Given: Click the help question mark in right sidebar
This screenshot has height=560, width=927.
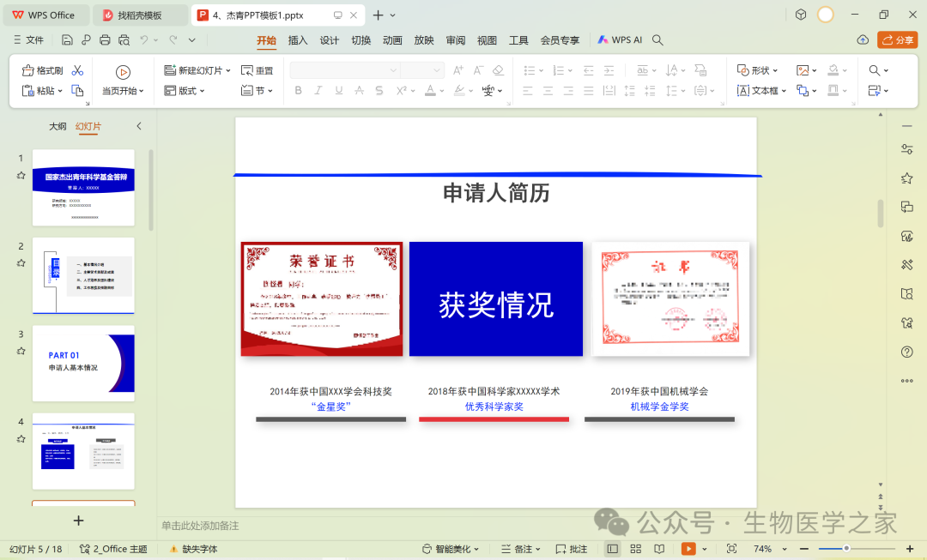Looking at the screenshot, I should (906, 352).
